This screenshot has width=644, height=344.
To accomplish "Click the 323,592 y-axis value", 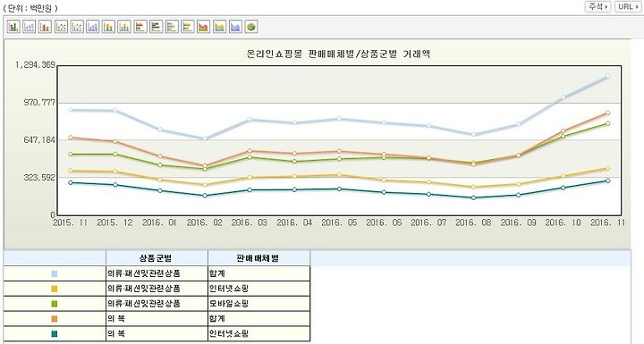I will (39, 177).
